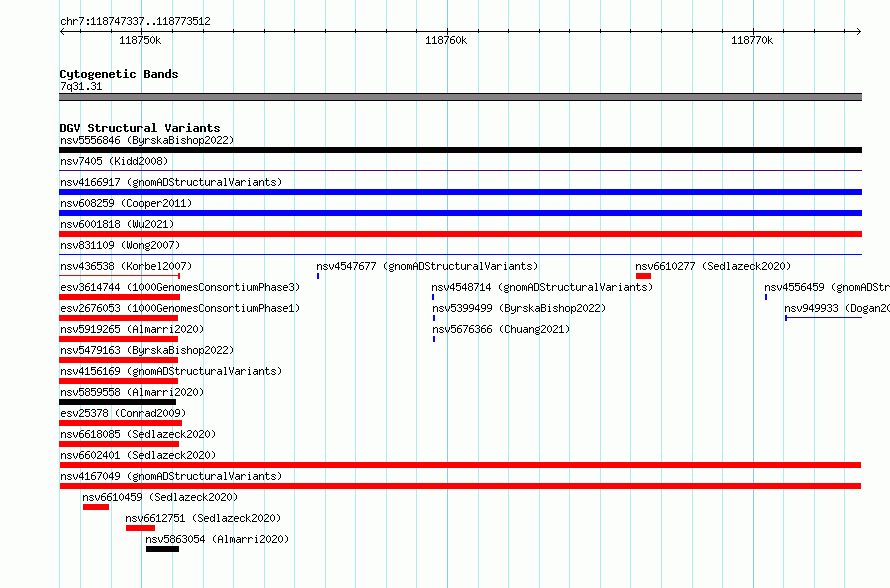Open esv25378 (Conrad2009) label
Image resolution: width=890 pixels, height=588 pixels.
(123, 413)
